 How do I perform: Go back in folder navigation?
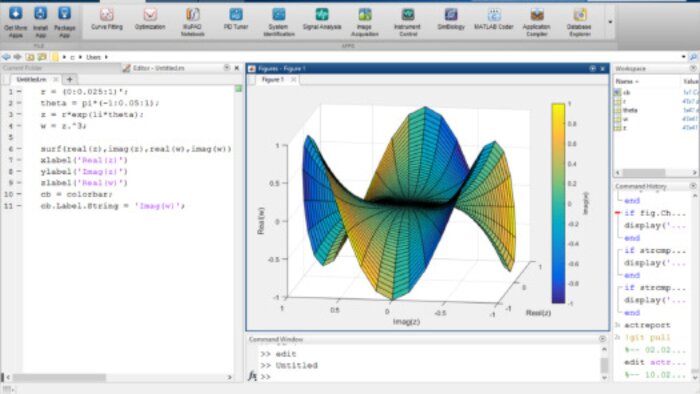pyautogui.click(x=6, y=57)
